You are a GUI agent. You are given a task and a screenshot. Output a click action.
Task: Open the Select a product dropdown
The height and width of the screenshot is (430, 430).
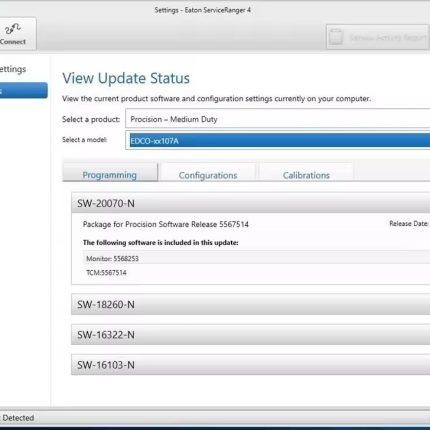[x=278, y=119]
